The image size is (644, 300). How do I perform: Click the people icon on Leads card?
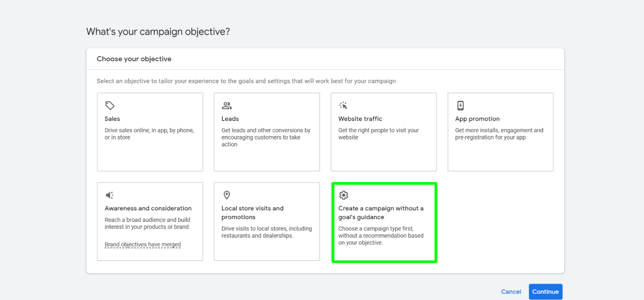point(227,106)
